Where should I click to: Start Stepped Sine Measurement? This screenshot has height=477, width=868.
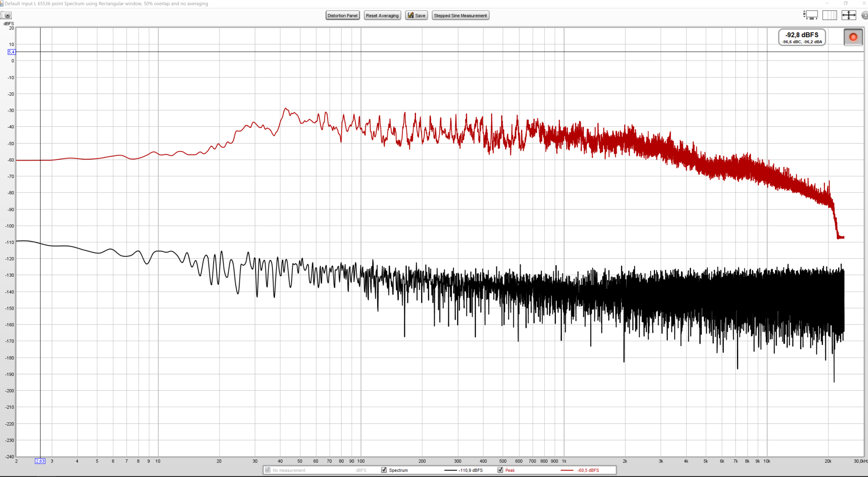(x=460, y=16)
